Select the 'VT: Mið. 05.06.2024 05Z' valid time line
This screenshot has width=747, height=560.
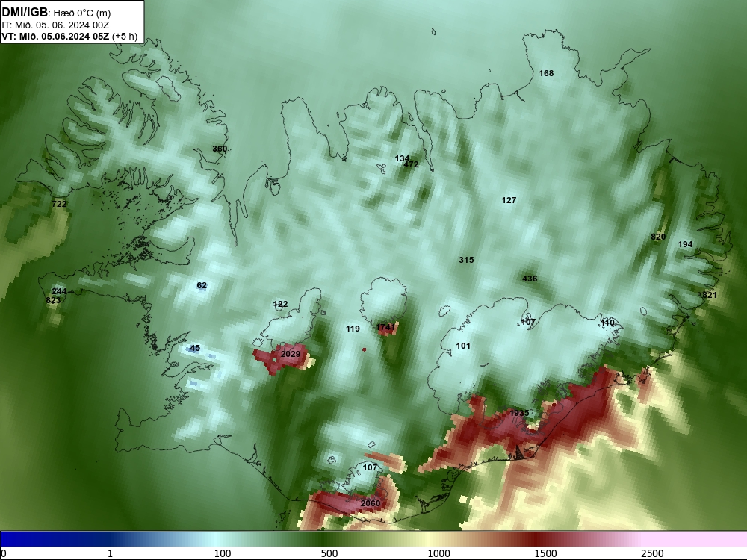55,36
